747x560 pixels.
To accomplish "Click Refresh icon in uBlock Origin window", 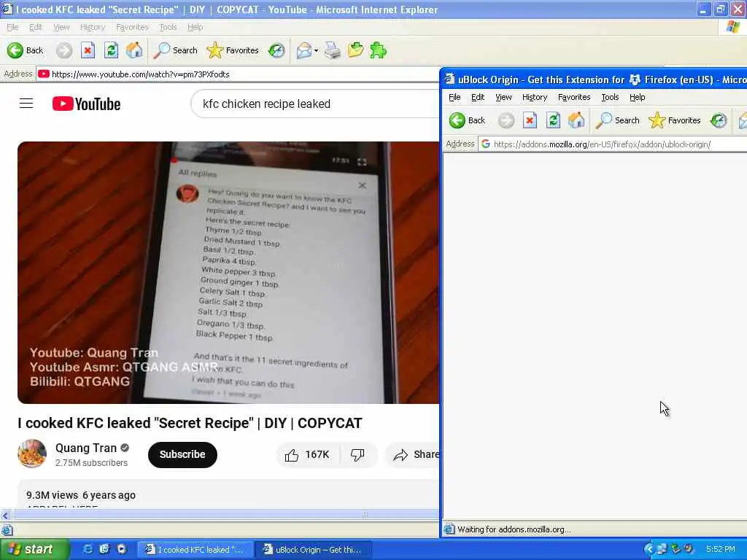I will pos(553,120).
